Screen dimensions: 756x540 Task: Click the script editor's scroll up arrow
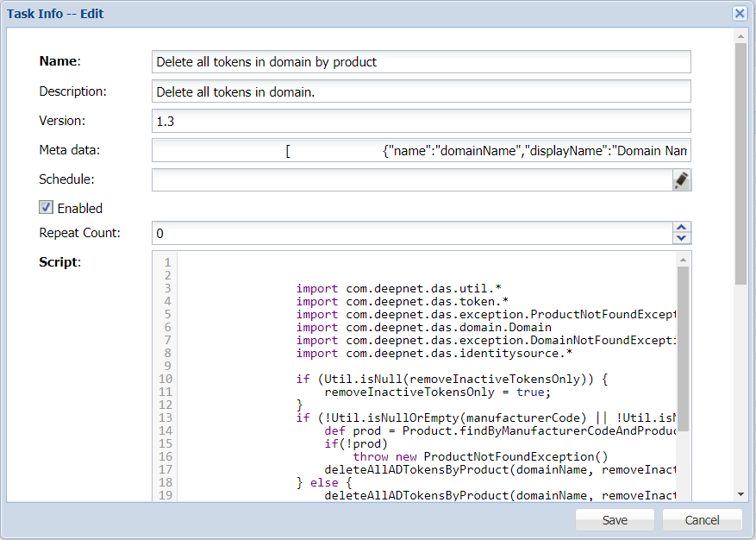click(x=683, y=260)
